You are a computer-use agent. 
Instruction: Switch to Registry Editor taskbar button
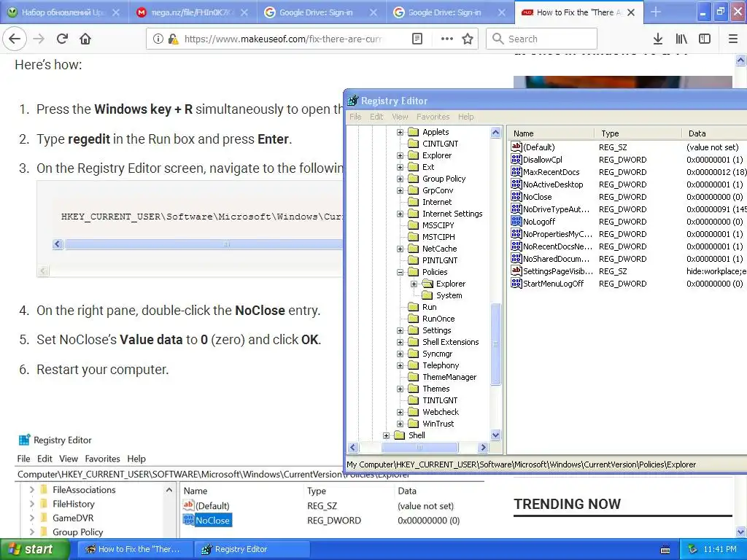252,549
